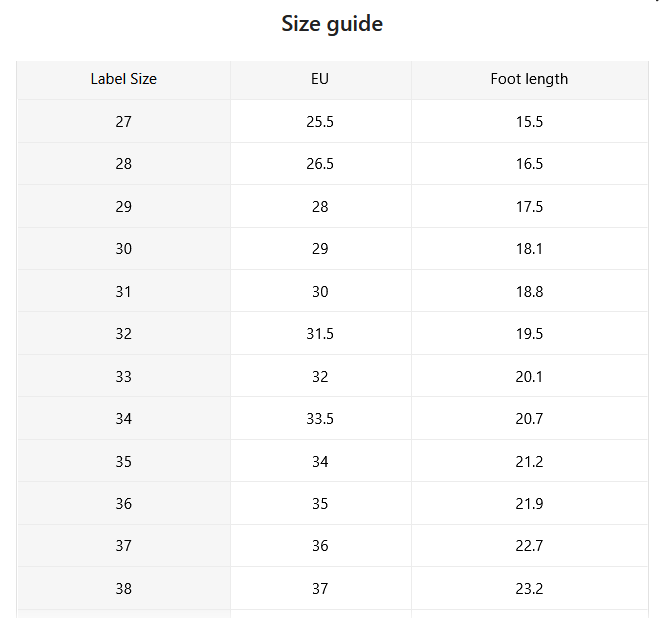Select the EU column header

[320, 80]
